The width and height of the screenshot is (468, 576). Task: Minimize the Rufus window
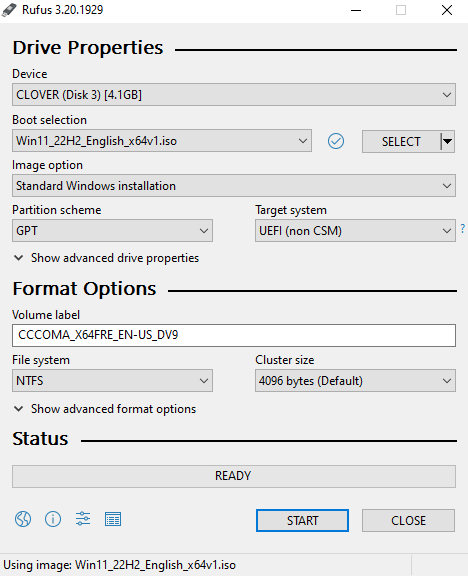356,10
